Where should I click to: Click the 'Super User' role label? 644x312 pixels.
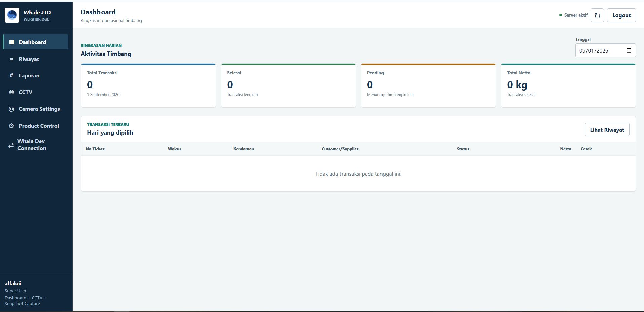pyautogui.click(x=15, y=291)
